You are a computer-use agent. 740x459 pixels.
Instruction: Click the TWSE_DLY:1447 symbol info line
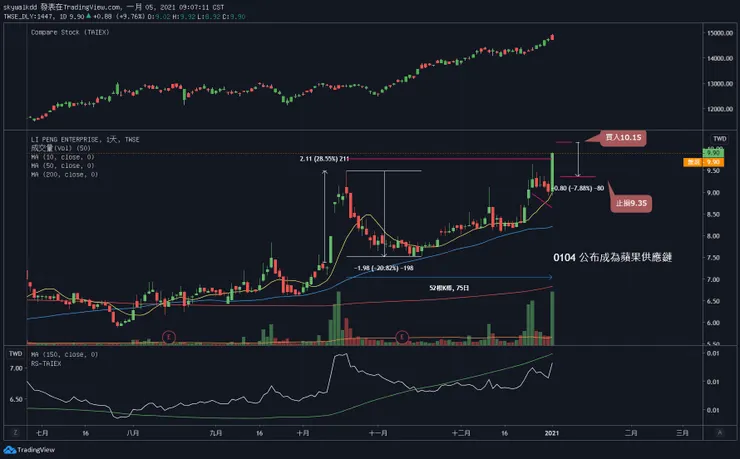[x=124, y=17]
